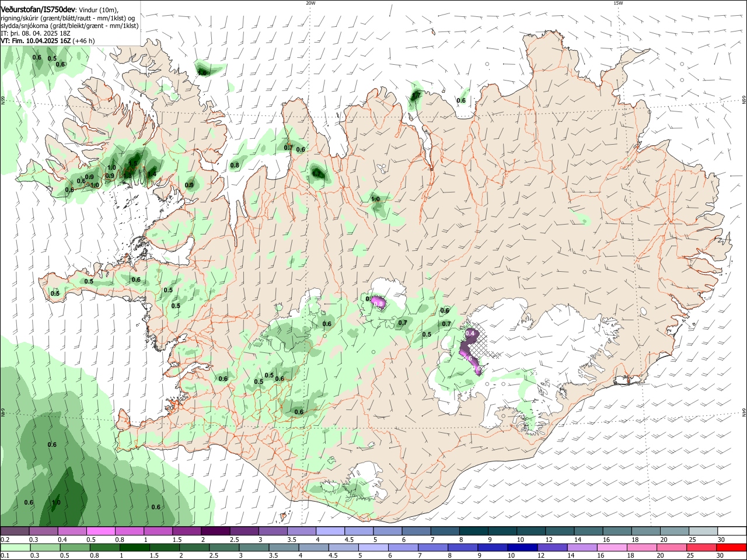Click the 'IT: þri. 08. 04. 2025 18Z' line
The image size is (747, 560).
tap(36, 33)
